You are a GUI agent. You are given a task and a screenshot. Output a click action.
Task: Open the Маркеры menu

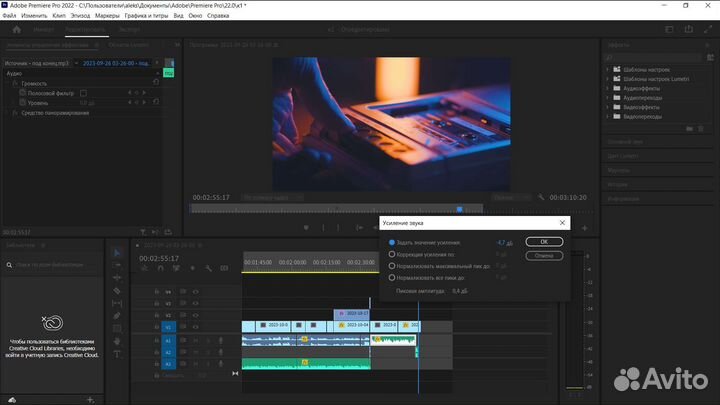coord(107,16)
